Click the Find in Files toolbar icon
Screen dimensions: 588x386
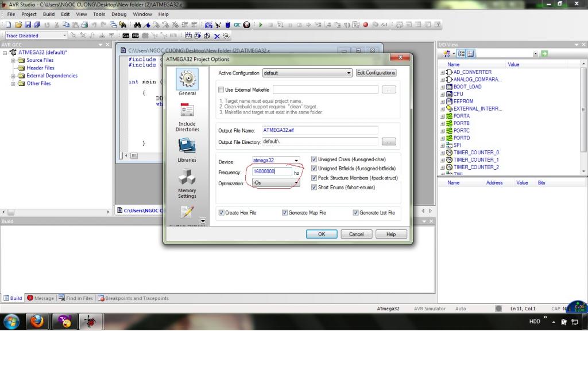[123, 25]
